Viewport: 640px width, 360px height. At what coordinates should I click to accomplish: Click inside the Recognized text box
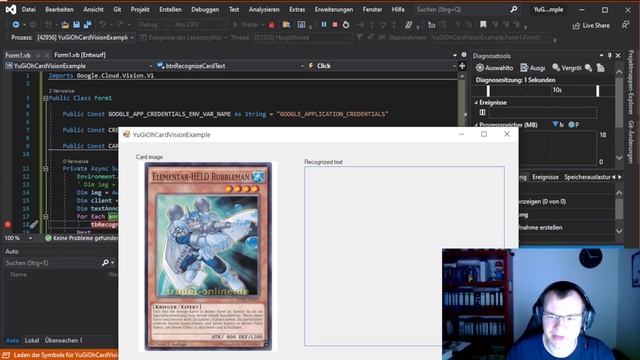[x=404, y=256]
